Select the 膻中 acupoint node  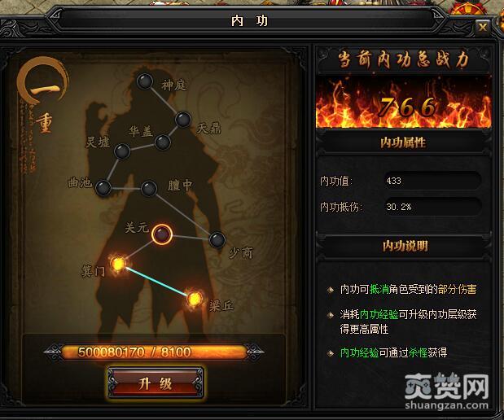click(x=149, y=189)
